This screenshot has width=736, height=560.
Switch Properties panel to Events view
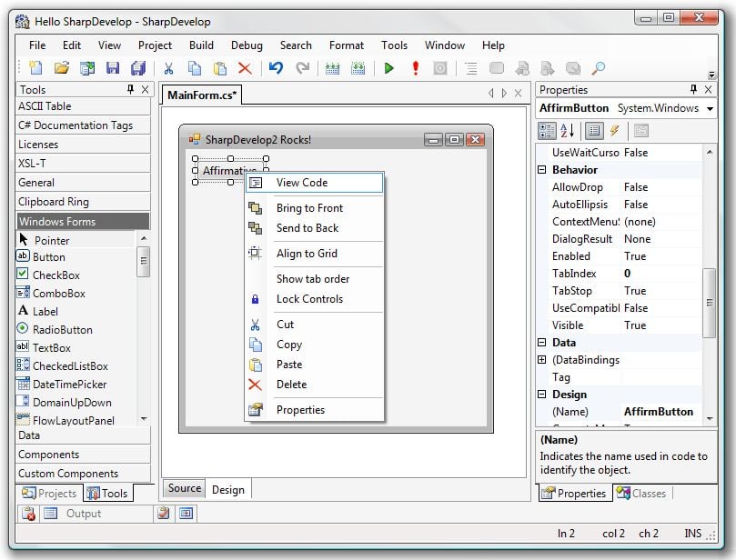click(x=613, y=131)
